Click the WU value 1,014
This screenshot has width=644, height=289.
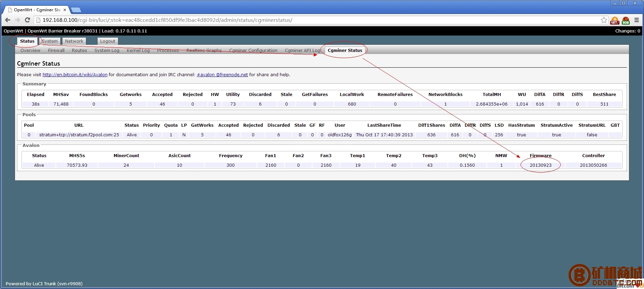click(522, 104)
